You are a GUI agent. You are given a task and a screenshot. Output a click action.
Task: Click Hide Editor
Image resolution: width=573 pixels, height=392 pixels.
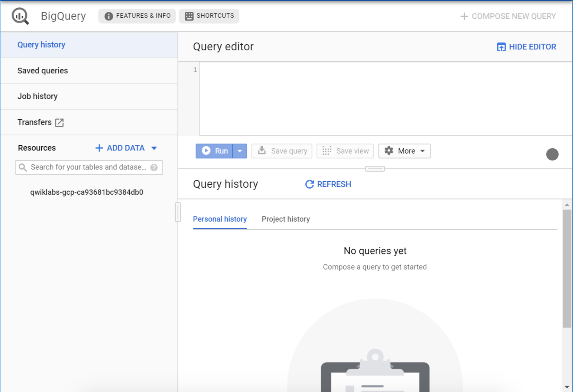[526, 47]
